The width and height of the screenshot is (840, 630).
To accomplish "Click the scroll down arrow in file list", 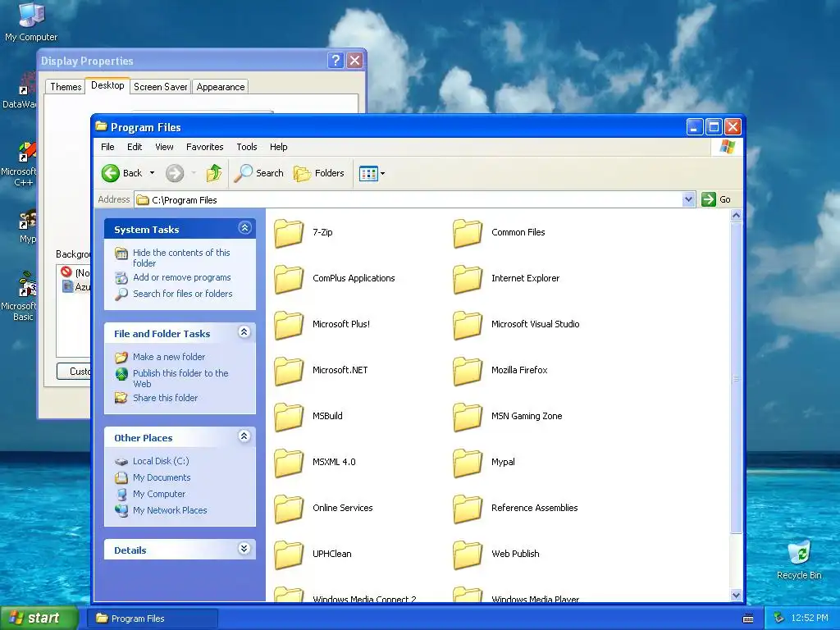I will coord(736,595).
